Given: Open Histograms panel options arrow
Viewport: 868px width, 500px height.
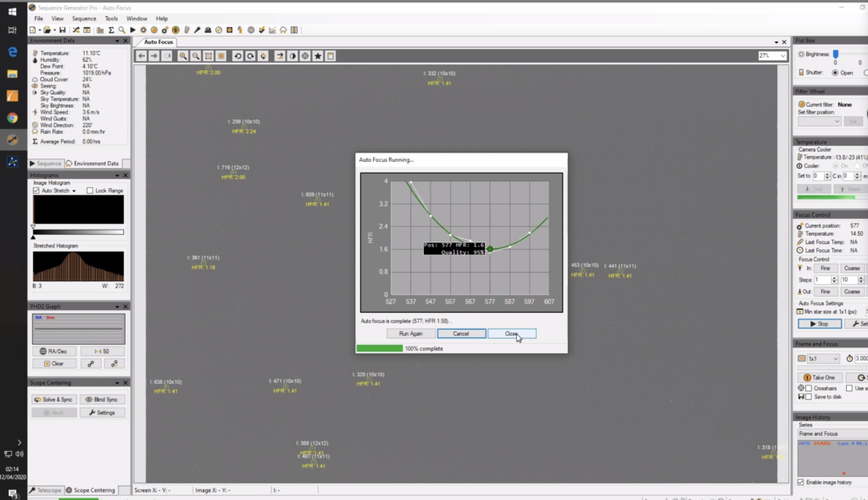Looking at the screenshot, I should point(117,175).
